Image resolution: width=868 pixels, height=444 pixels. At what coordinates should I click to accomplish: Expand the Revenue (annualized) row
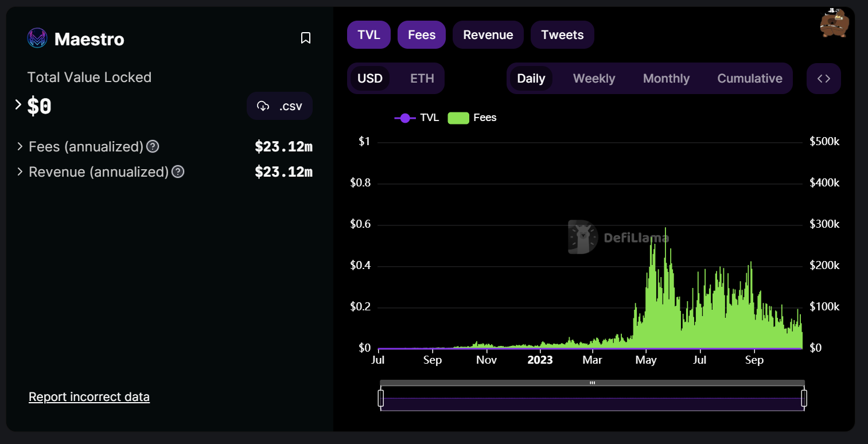click(20, 172)
